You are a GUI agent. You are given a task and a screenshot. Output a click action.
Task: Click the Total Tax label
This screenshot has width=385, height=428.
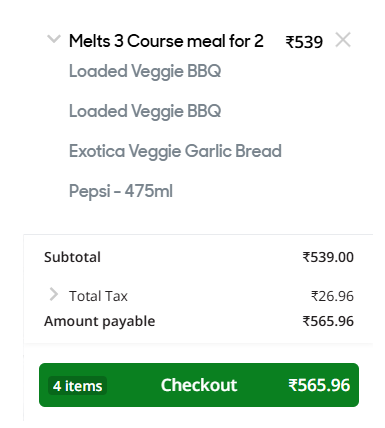[98, 296]
